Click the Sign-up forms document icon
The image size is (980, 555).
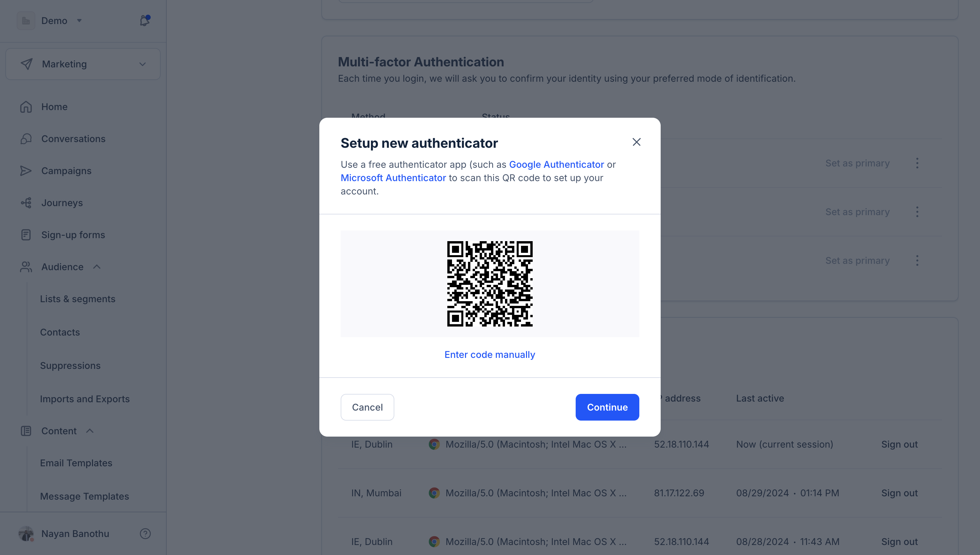pos(26,235)
